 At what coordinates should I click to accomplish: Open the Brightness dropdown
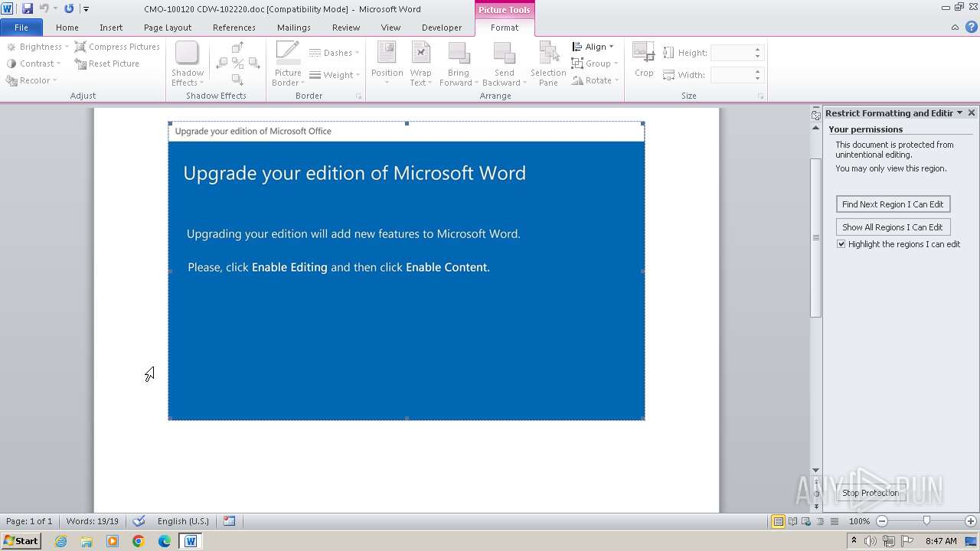[38, 47]
